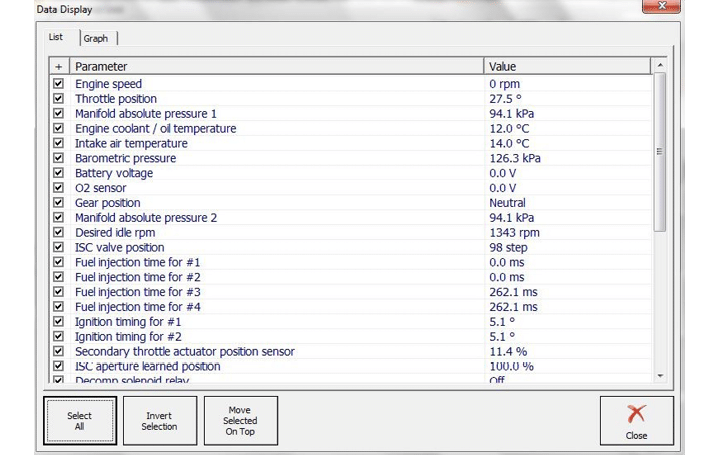The width and height of the screenshot is (719, 455).
Task: Click the Value column header
Action: [x=566, y=66]
